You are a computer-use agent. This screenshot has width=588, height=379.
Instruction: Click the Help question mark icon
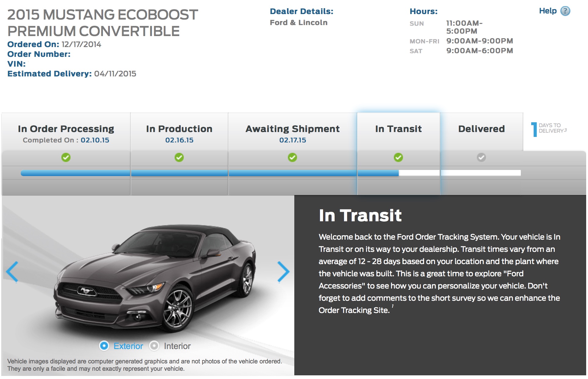565,11
